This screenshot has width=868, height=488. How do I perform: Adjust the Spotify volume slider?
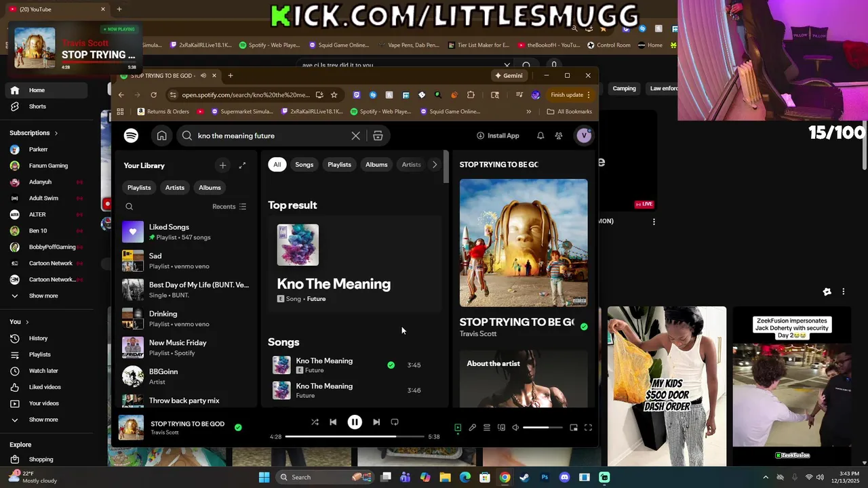(x=542, y=428)
